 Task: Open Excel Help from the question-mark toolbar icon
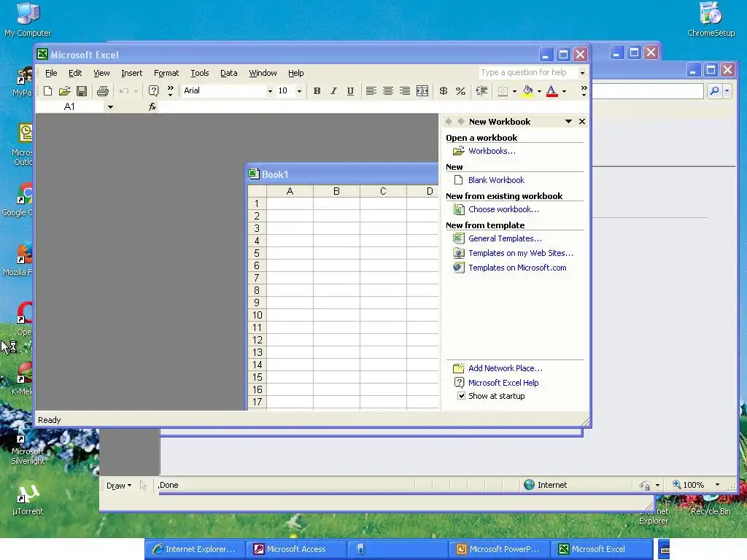tap(153, 91)
